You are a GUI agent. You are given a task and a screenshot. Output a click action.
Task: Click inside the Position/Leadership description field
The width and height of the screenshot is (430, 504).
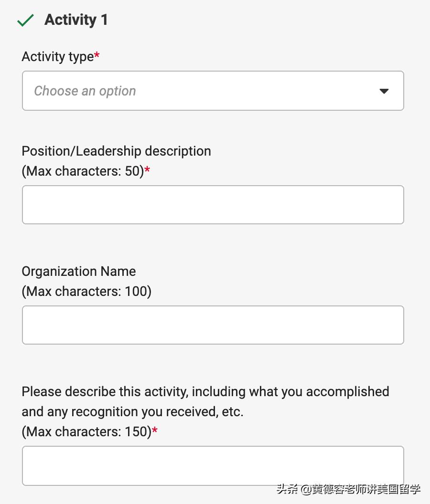click(213, 204)
